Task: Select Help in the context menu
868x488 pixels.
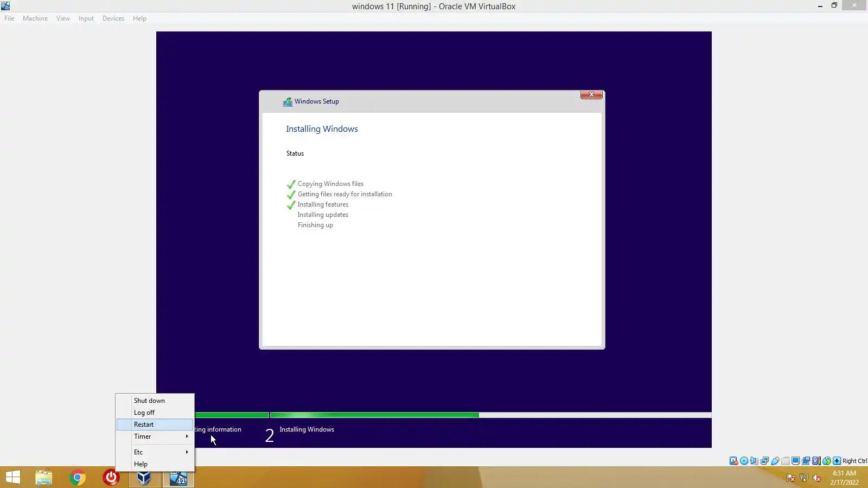Action: [155, 464]
